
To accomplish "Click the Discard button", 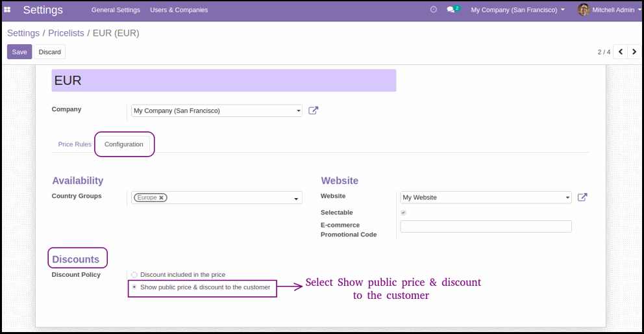I will click(50, 52).
